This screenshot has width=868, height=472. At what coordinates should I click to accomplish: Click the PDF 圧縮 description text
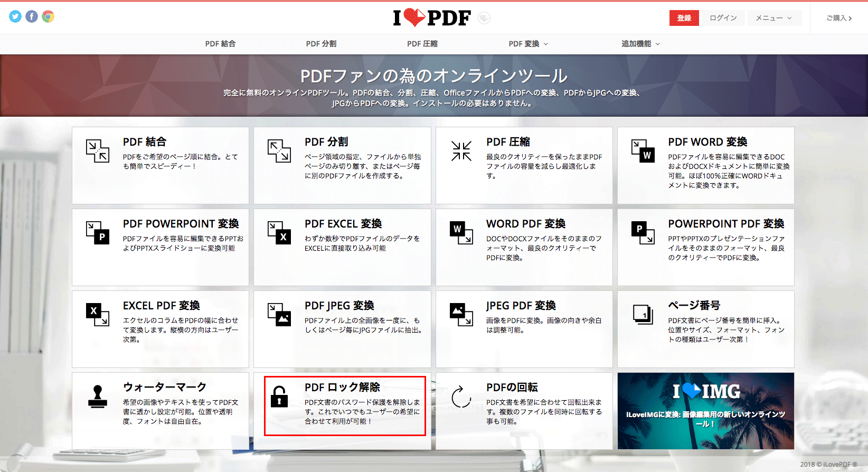544,166
